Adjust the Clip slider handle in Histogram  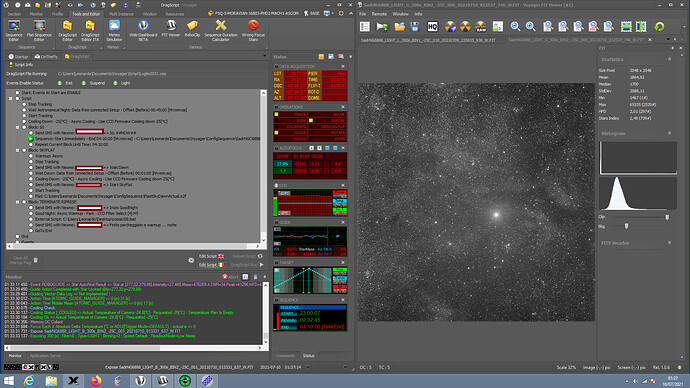[x=667, y=217]
